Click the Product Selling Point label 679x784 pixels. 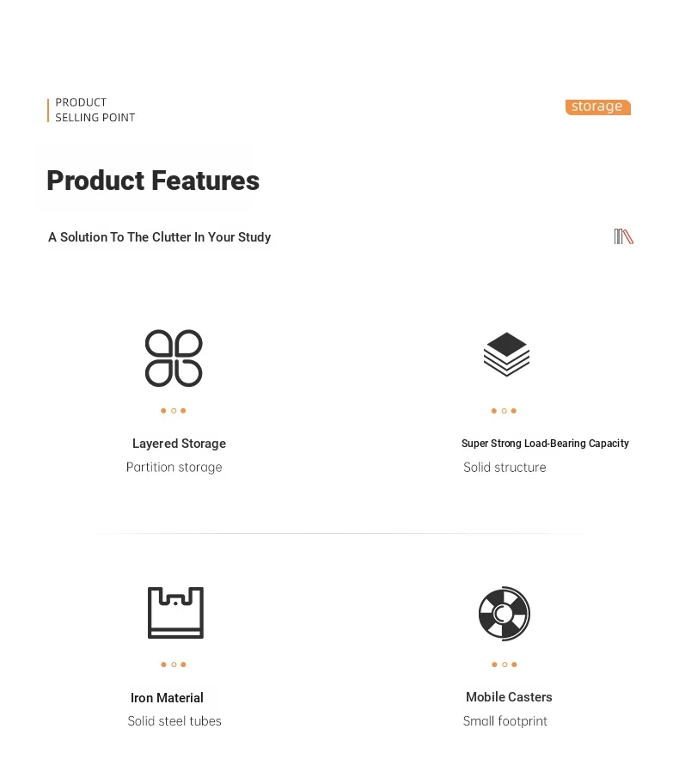pyautogui.click(x=95, y=110)
